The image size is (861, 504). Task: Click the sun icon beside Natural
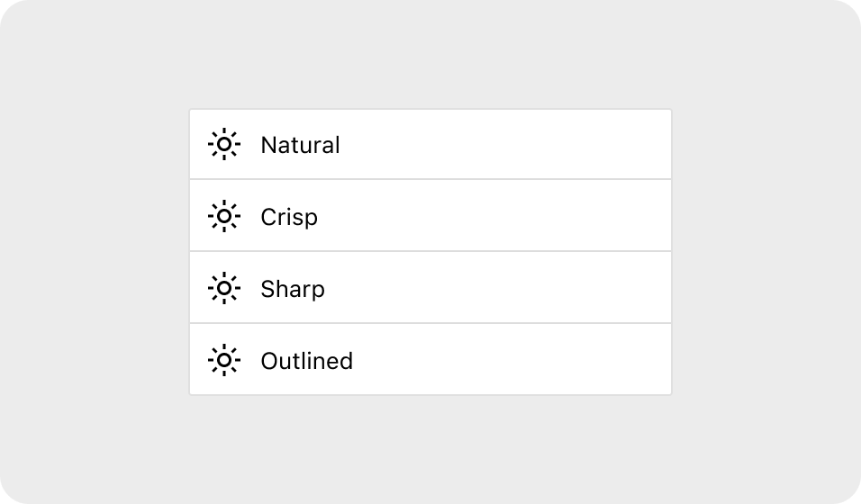coord(223,145)
